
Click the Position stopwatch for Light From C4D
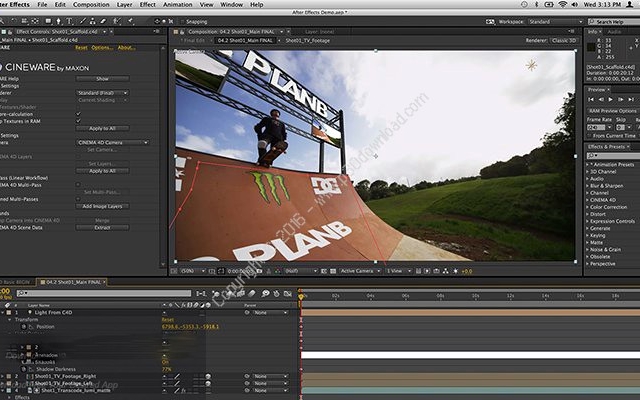coord(24,327)
